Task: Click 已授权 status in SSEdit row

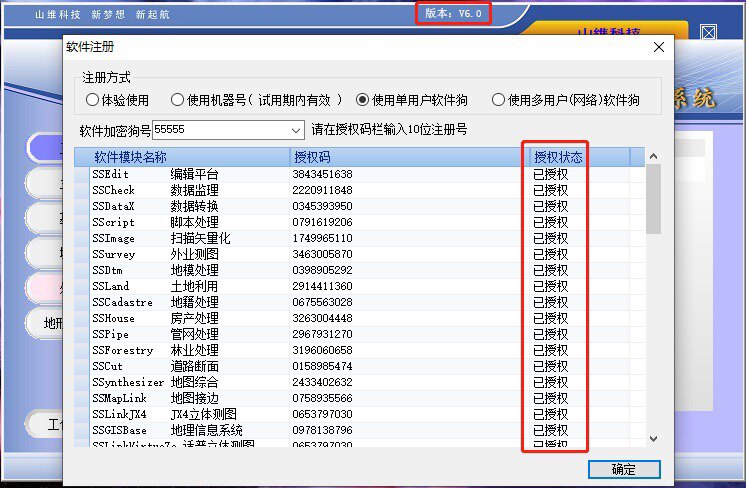Action: pyautogui.click(x=550, y=174)
